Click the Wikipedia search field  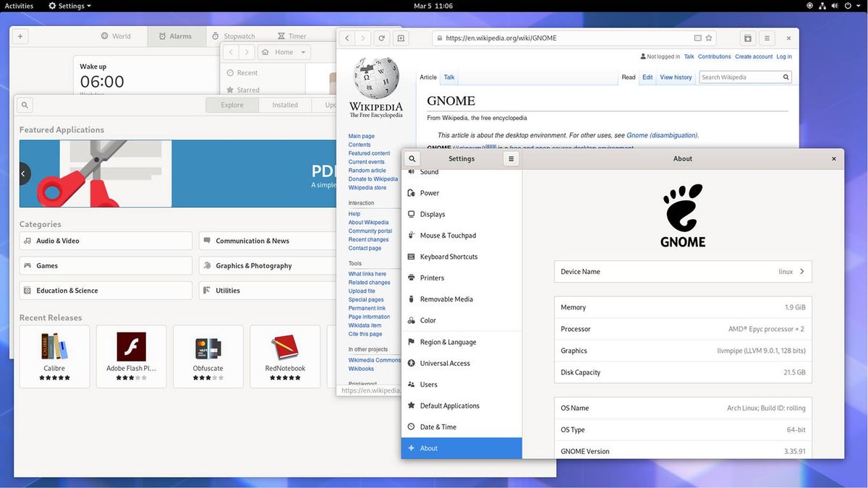coord(739,77)
